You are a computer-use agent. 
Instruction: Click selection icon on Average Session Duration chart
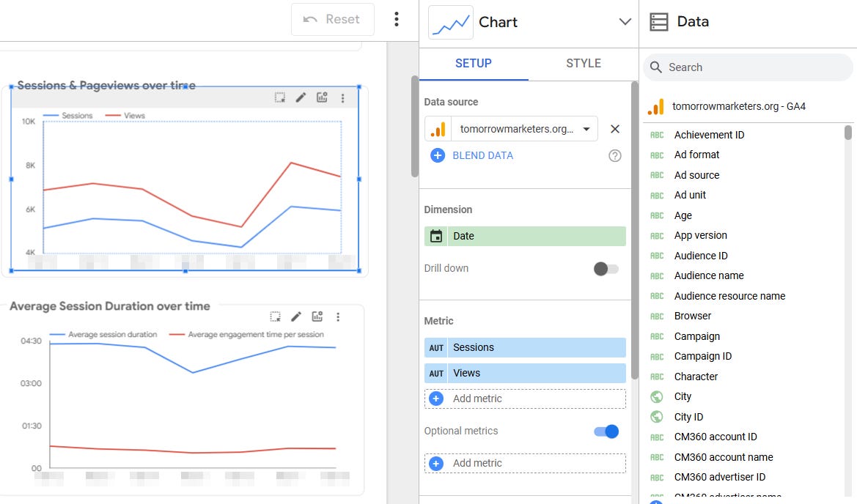tap(275, 316)
